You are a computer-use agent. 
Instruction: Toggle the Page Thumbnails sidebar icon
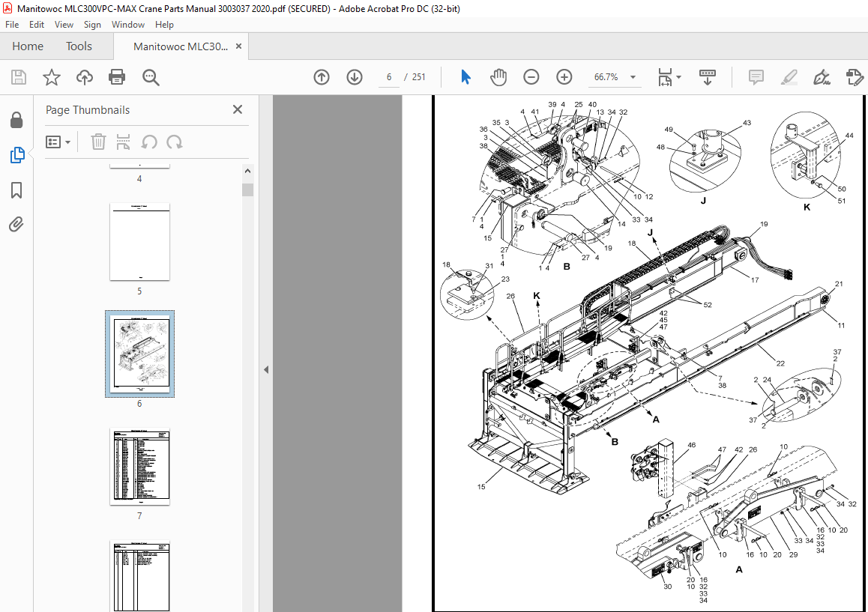pos(17,155)
